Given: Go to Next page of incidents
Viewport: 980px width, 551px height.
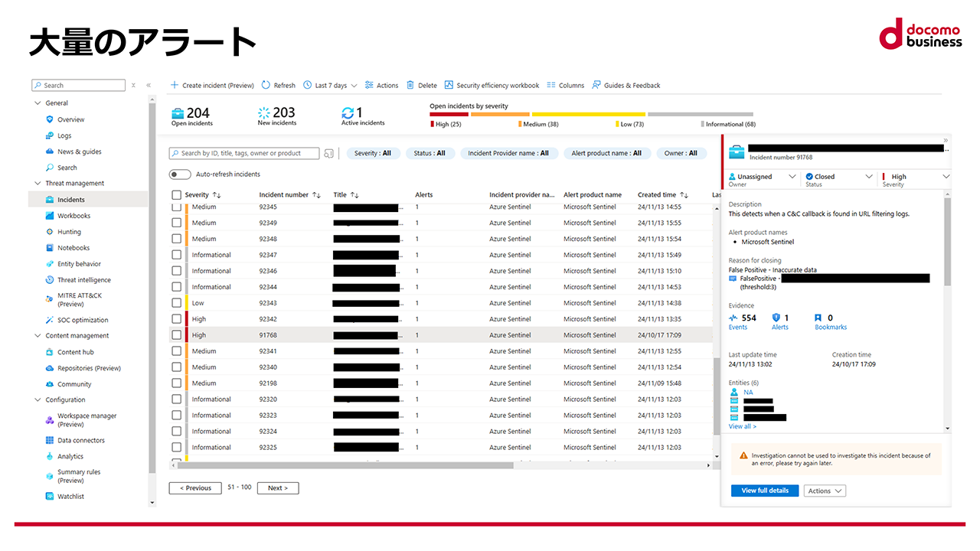Looking at the screenshot, I should pyautogui.click(x=278, y=487).
